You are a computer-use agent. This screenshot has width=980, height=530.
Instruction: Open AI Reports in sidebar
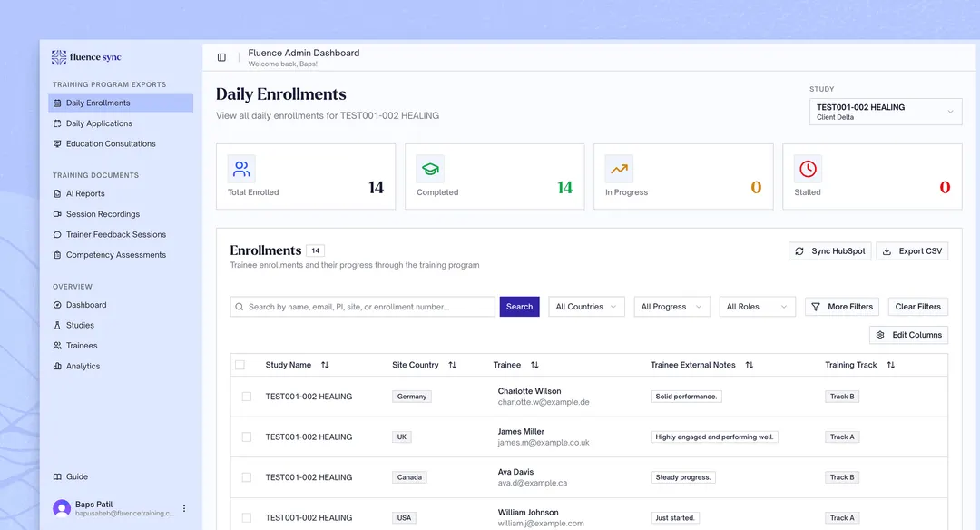point(121,193)
